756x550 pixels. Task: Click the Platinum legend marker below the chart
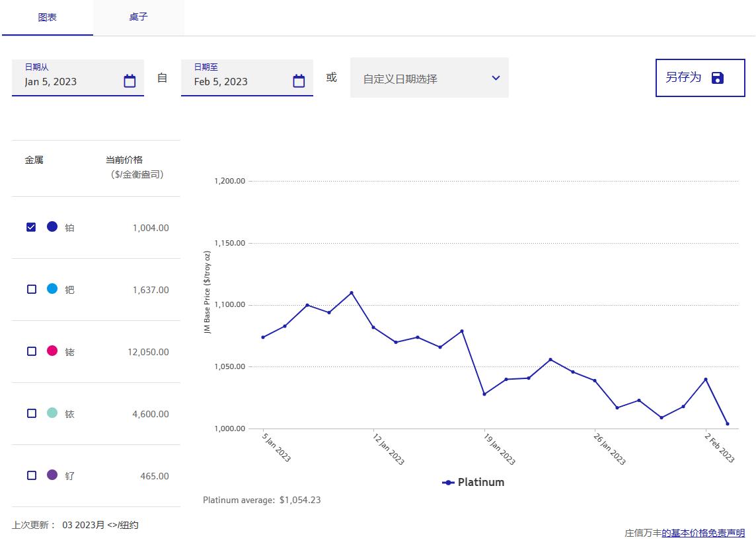(x=448, y=482)
